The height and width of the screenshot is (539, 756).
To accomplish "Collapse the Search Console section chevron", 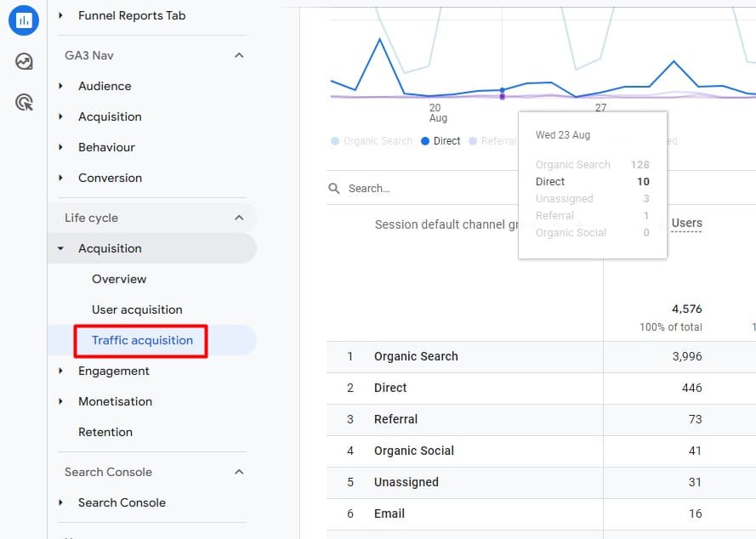I will click(239, 472).
